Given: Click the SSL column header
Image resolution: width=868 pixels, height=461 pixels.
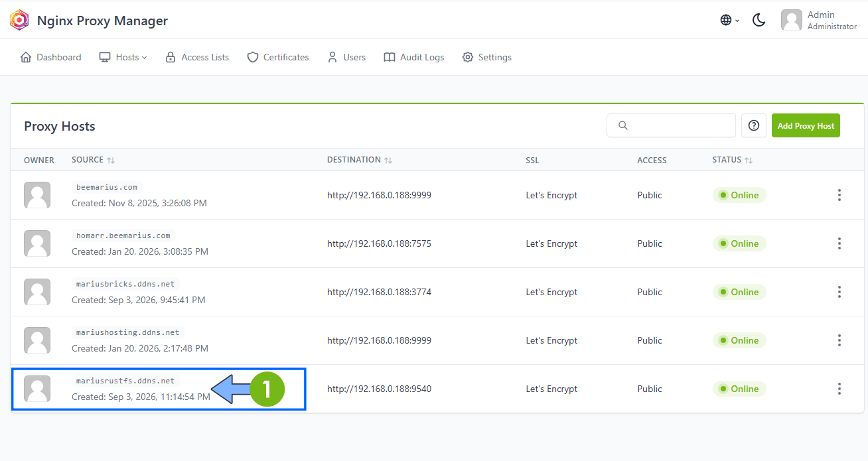Looking at the screenshot, I should pyautogui.click(x=533, y=160).
